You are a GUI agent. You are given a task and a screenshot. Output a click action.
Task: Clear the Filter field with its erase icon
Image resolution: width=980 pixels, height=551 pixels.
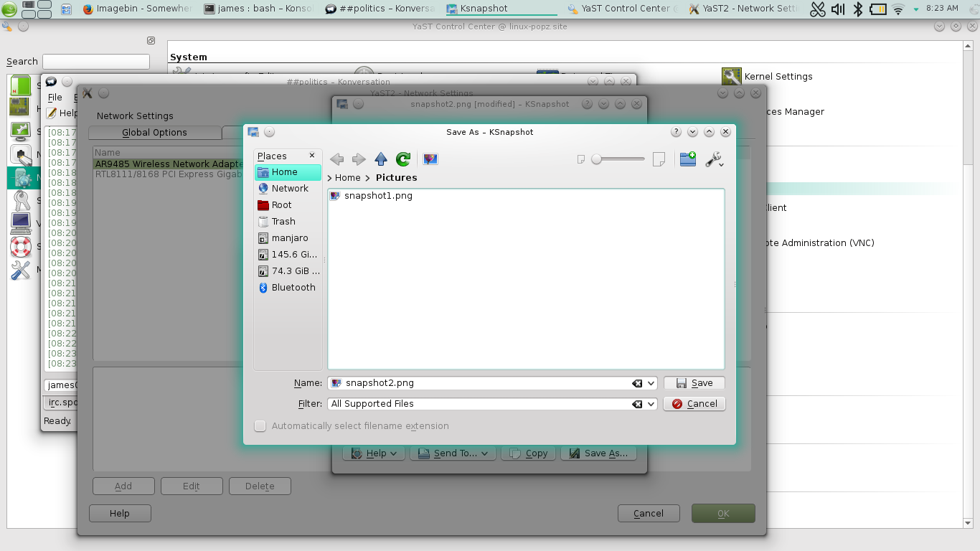pyautogui.click(x=636, y=404)
